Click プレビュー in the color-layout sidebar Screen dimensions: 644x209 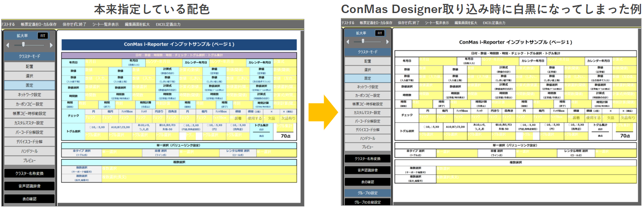click(x=29, y=160)
